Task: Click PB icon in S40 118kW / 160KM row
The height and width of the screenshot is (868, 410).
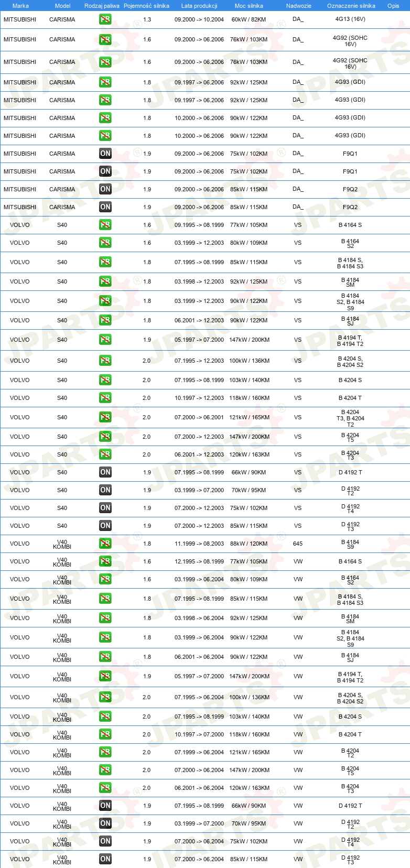Action: 105,398
